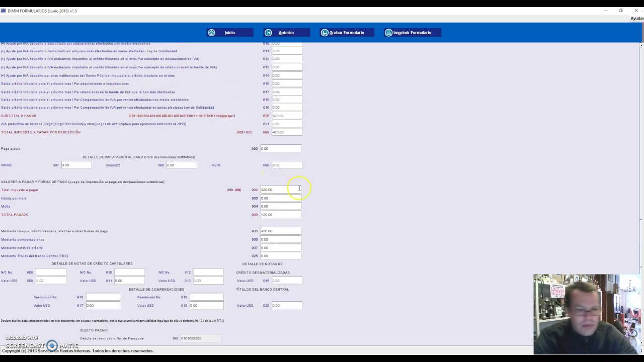This screenshot has height=362, width=644.
Task: Click Resolución No. field 918
Action: [206, 297]
